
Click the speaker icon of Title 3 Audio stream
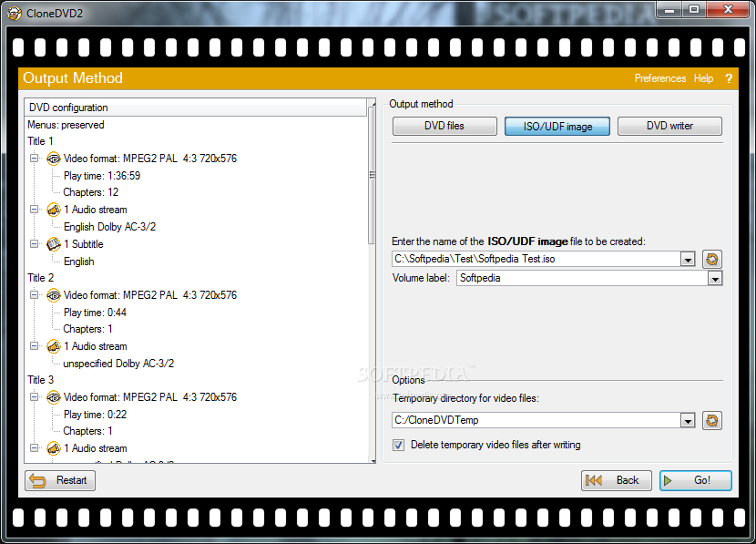54,448
